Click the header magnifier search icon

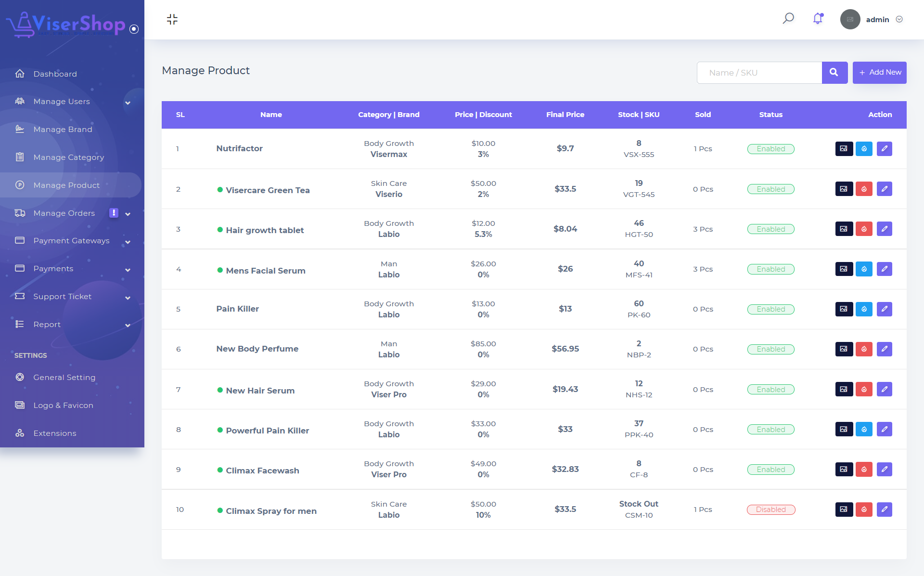788,19
